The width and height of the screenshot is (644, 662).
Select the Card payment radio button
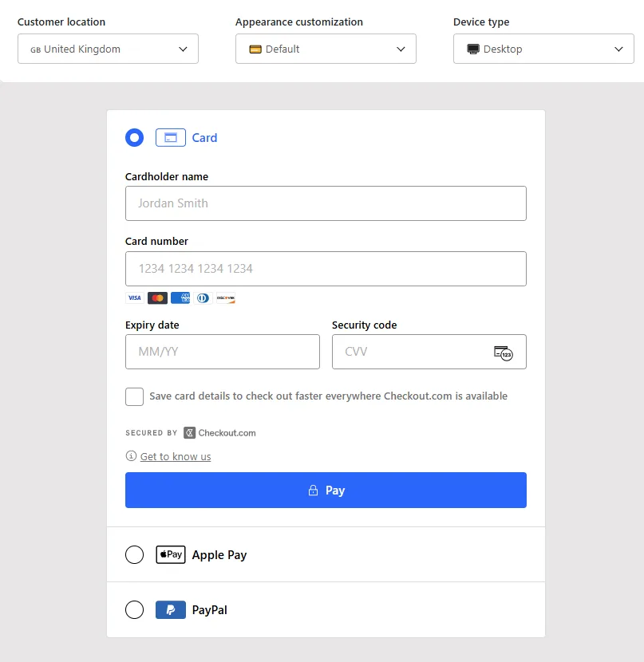134,138
